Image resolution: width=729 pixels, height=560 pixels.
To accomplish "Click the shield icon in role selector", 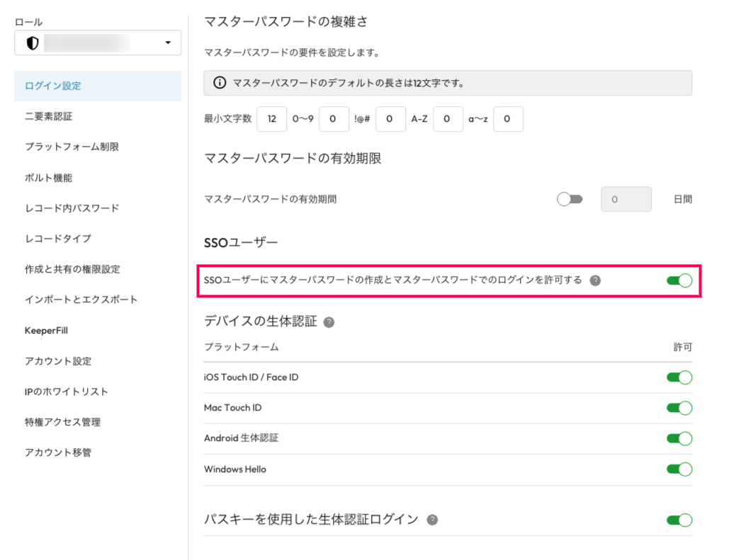I will 32,43.
